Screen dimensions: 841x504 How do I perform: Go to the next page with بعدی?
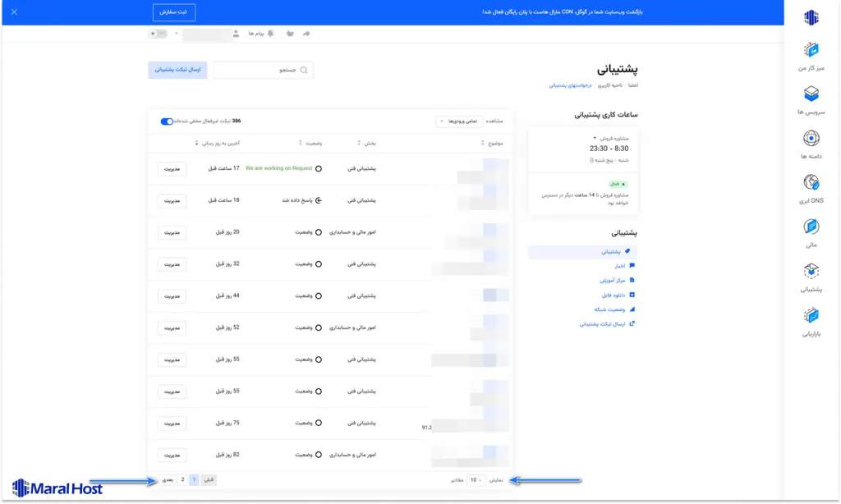168,480
